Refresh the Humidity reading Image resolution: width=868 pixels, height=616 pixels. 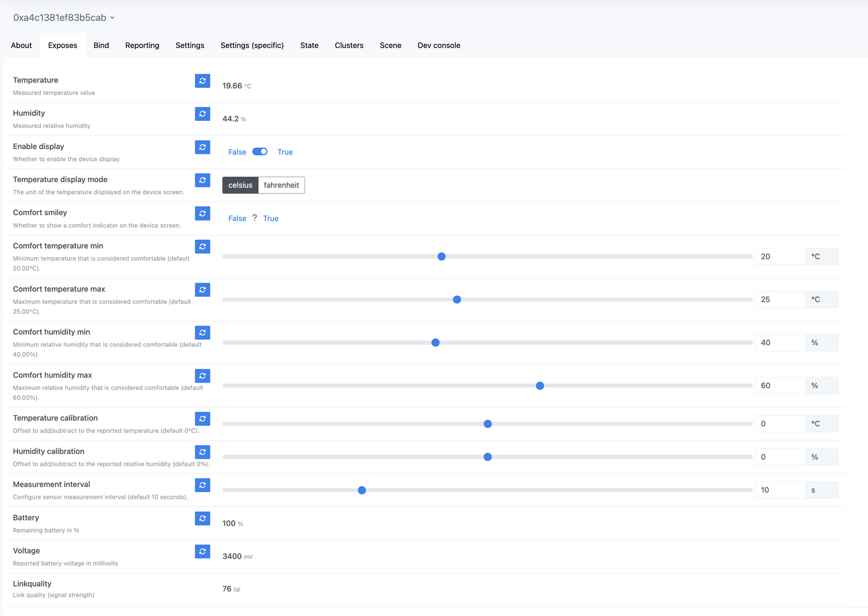point(202,114)
